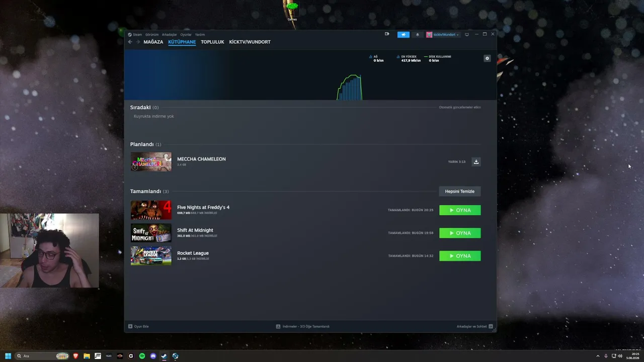Select the KÜTÜPHANE tab
This screenshot has width=644, height=362.
[x=182, y=42]
